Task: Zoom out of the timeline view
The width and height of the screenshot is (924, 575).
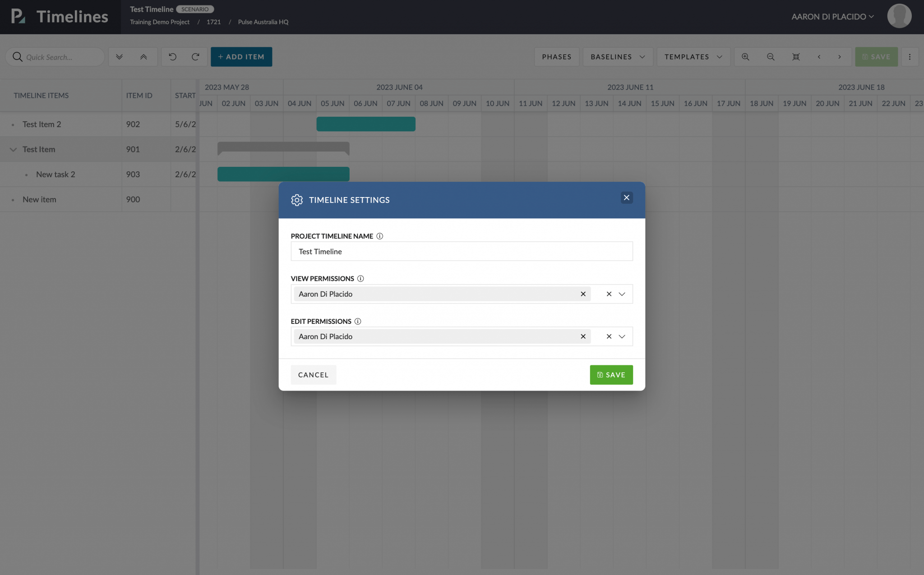Action: click(770, 57)
